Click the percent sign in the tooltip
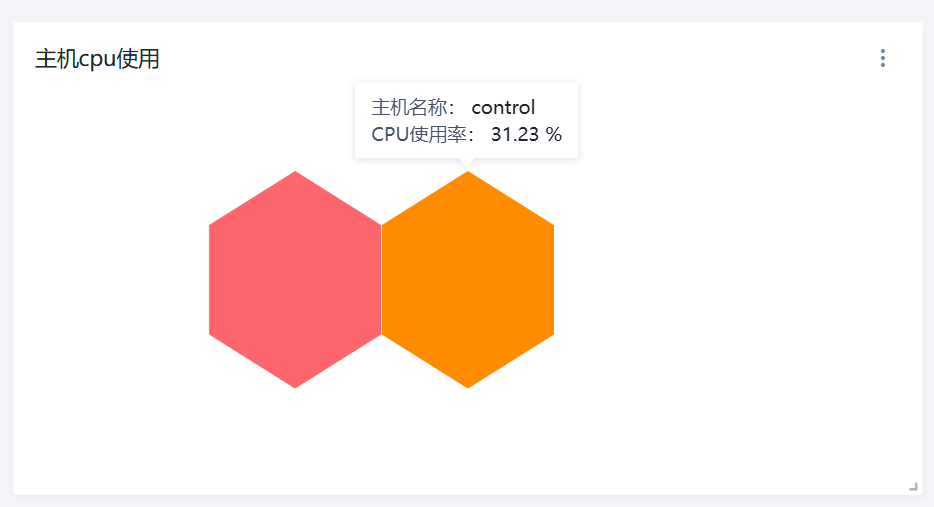The image size is (934, 507). tap(554, 134)
